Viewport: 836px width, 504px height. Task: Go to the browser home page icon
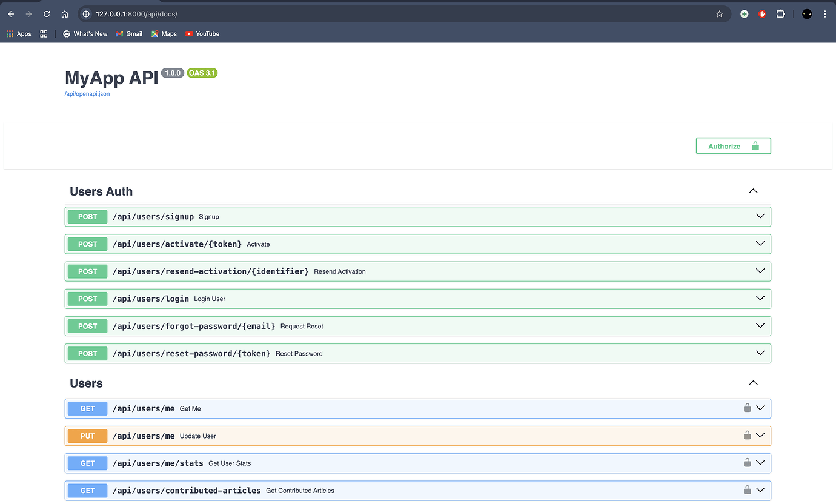(65, 14)
